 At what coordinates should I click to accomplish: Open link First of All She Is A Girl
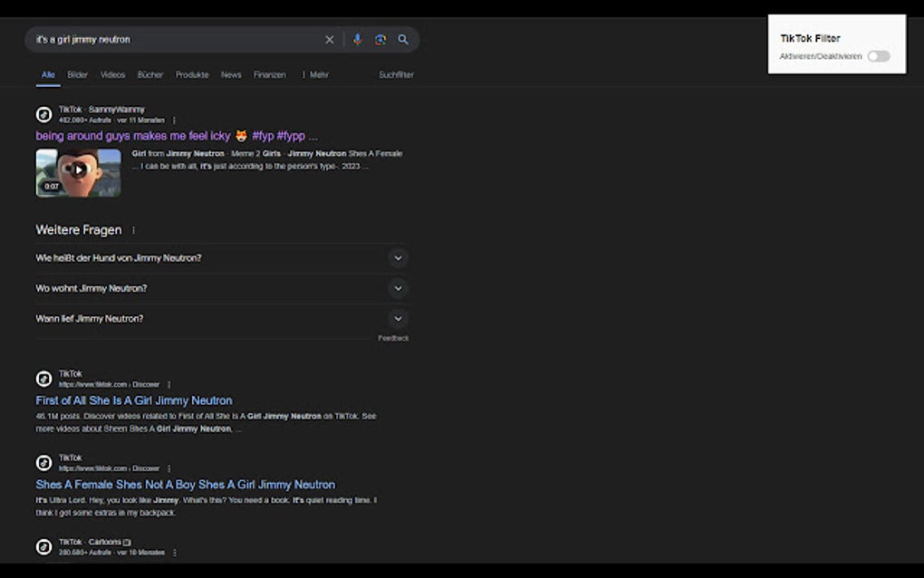pos(134,400)
